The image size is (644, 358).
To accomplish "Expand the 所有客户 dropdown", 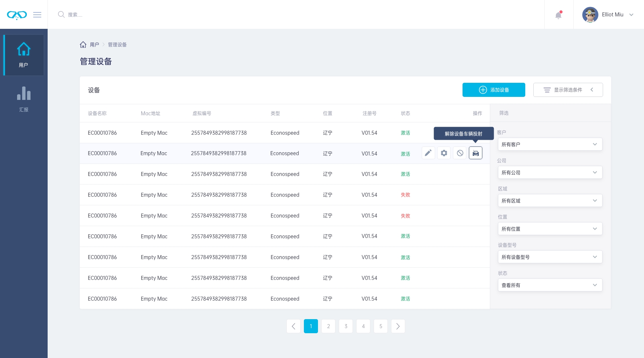I will point(550,144).
